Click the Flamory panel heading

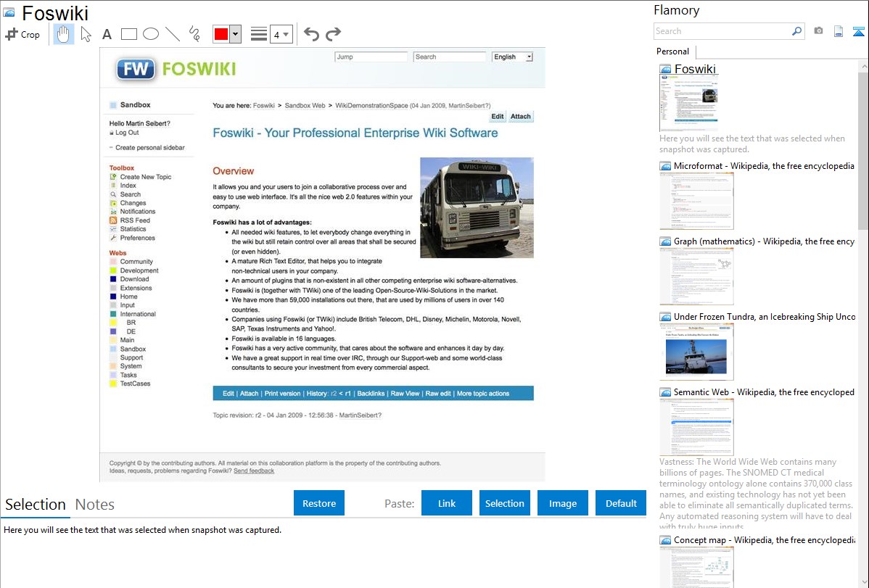coord(676,10)
